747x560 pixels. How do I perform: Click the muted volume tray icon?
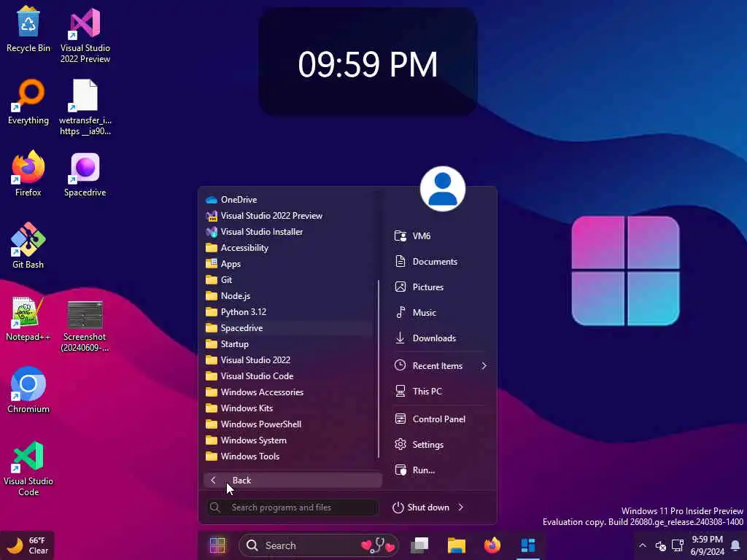(661, 545)
